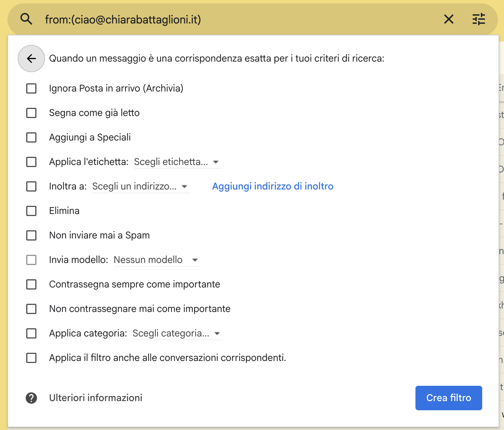Open search options sliders icon

coord(478,19)
